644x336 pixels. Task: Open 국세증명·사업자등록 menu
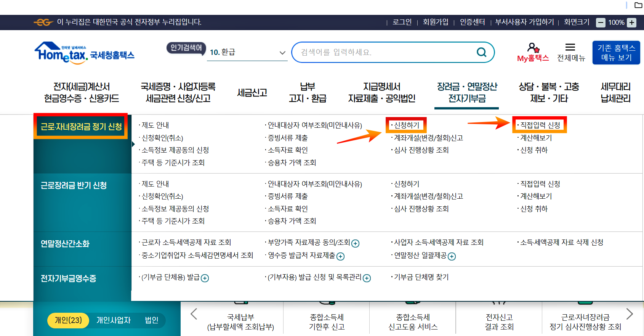click(x=178, y=93)
